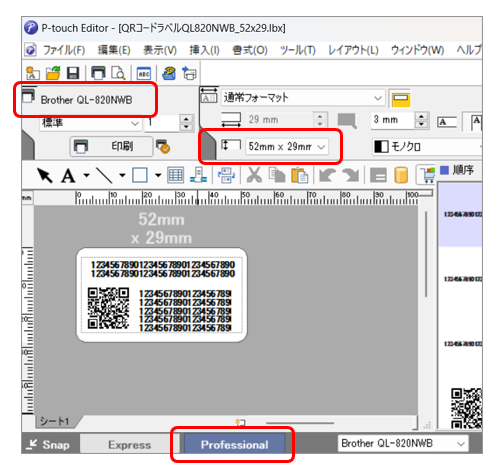504x476 pixels.
Task: Increase the 3 mm margin value
Action: tap(421, 116)
